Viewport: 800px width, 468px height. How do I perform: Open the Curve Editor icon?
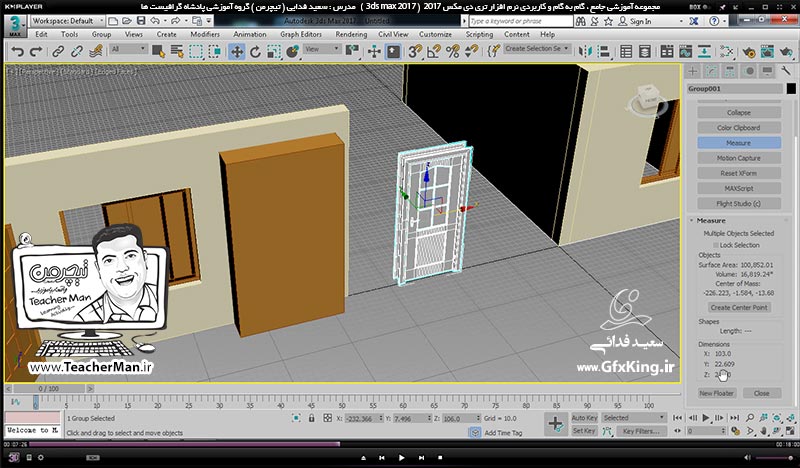[685, 52]
